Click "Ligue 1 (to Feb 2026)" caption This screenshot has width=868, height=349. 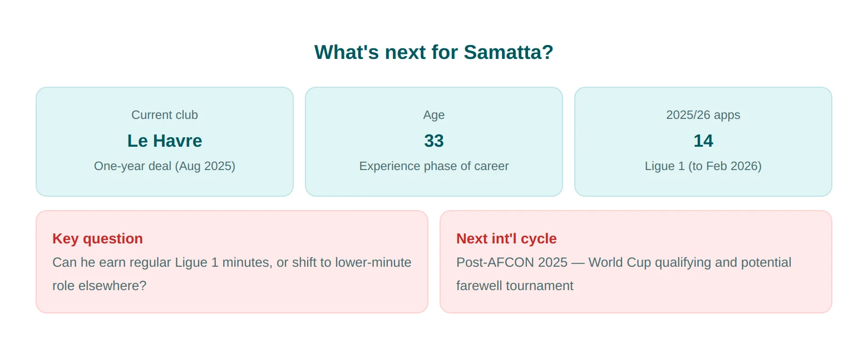click(x=703, y=166)
